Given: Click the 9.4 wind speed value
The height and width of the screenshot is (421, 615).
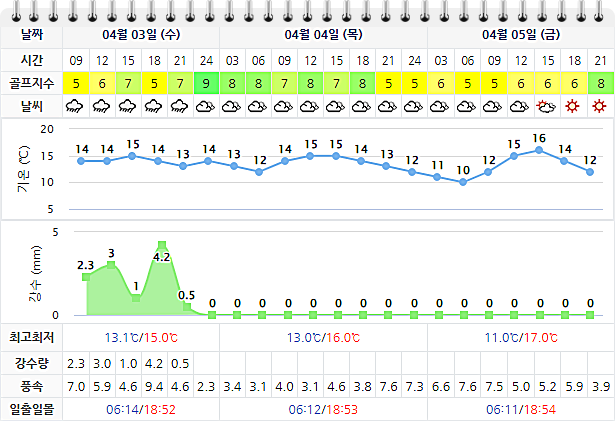Looking at the screenshot, I should pyautogui.click(x=154, y=387).
